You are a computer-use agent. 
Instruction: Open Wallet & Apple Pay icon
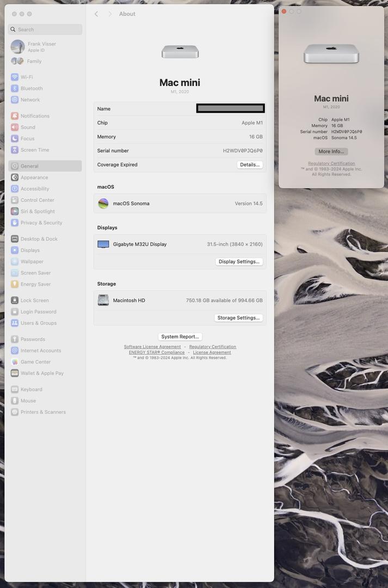pyautogui.click(x=15, y=373)
